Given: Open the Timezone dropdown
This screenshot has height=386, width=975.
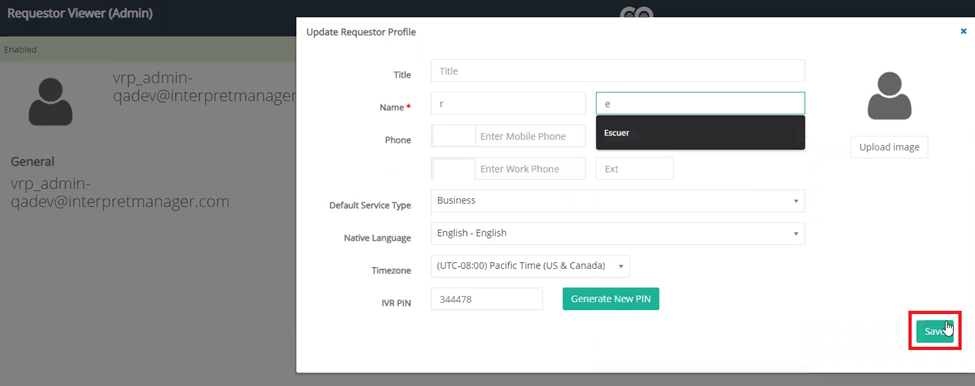Looking at the screenshot, I should 530,266.
